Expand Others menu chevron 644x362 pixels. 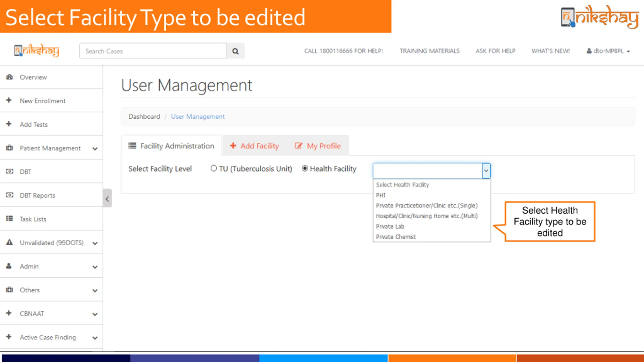click(x=95, y=290)
